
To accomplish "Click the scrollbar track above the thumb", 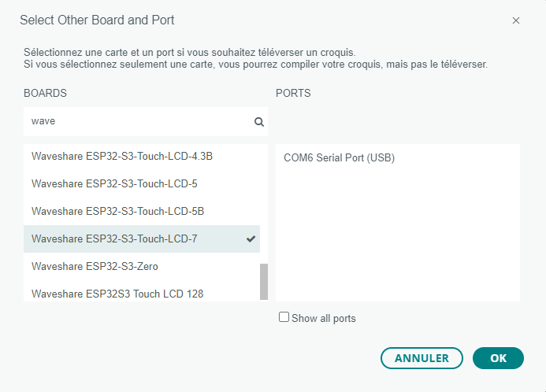I will tap(264, 204).
